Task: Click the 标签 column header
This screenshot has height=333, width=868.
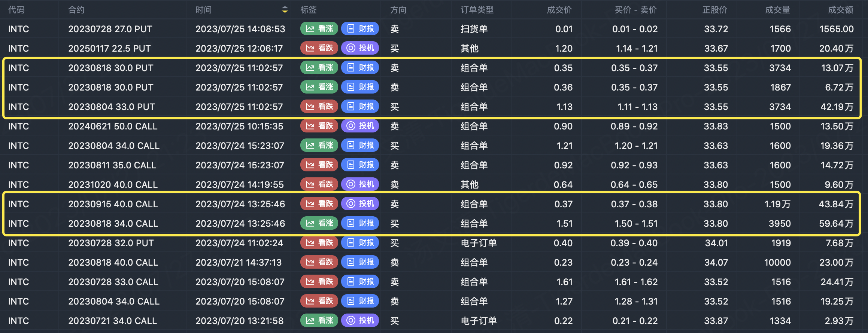Action: [309, 10]
